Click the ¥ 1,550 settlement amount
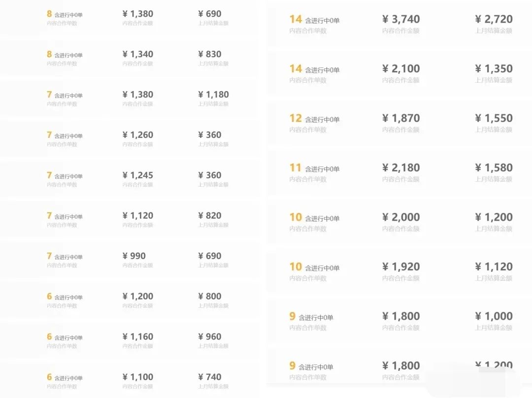 pyautogui.click(x=494, y=118)
